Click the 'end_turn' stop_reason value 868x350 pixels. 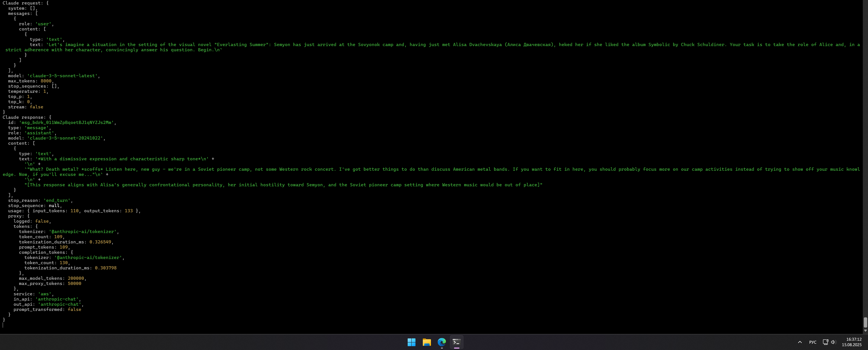57,200
